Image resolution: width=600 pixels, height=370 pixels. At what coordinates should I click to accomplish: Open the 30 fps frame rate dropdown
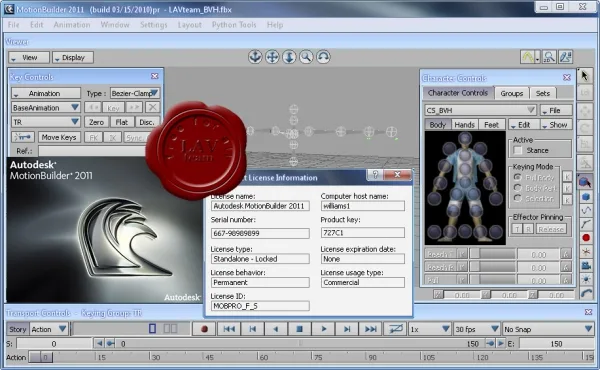pyautogui.click(x=476, y=329)
